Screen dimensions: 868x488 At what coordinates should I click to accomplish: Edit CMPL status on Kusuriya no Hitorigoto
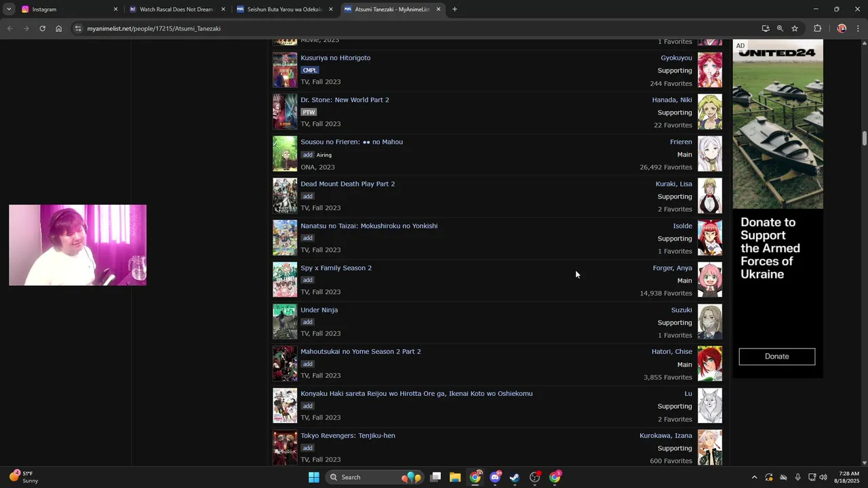coord(309,70)
